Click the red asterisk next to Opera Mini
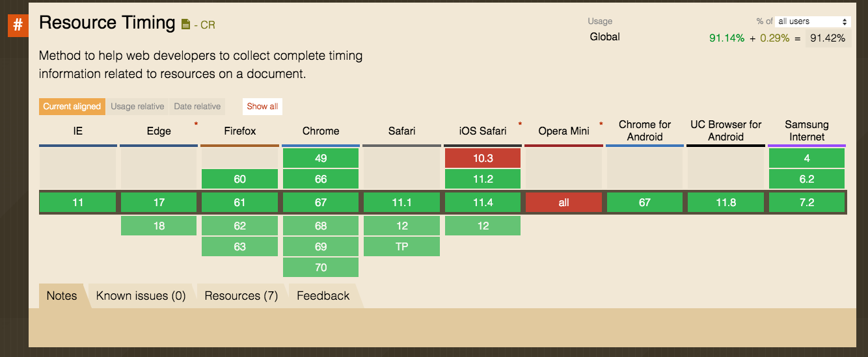Screen dimensions: 868x357 point(601,124)
